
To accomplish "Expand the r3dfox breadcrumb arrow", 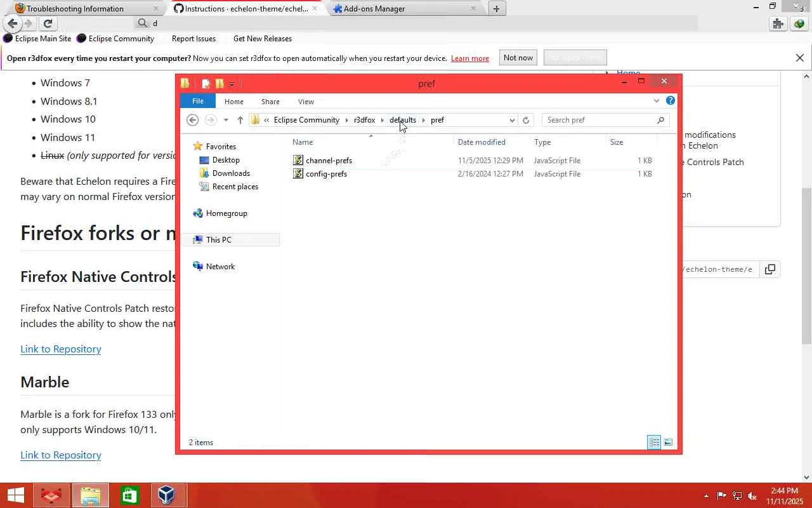I will [x=383, y=120].
